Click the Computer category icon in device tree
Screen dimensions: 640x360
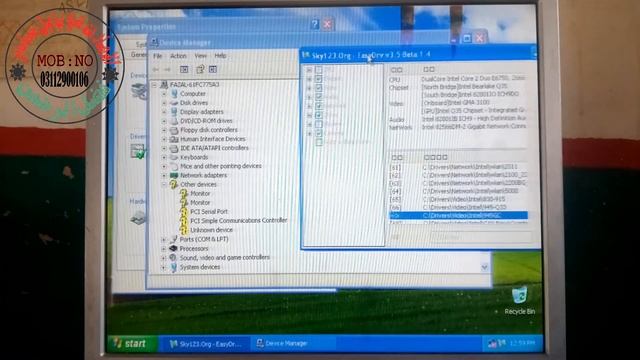(175, 93)
